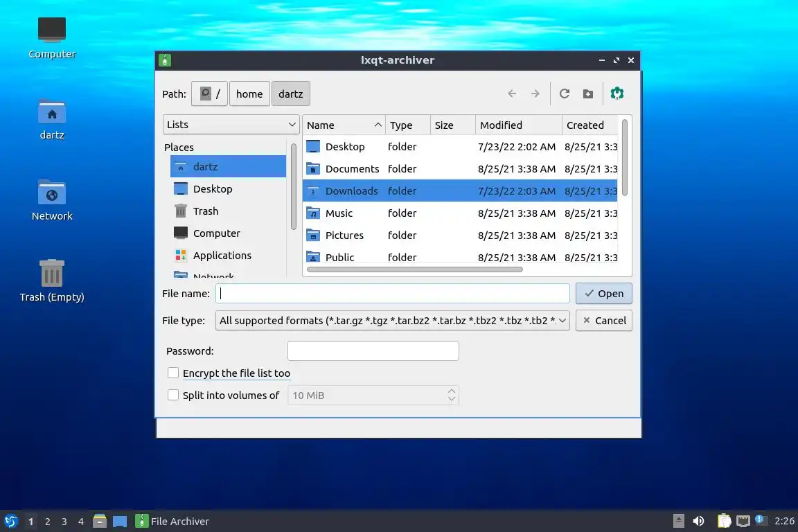Select the Public folder icon
This screenshot has width=798, height=532.
tap(313, 256)
